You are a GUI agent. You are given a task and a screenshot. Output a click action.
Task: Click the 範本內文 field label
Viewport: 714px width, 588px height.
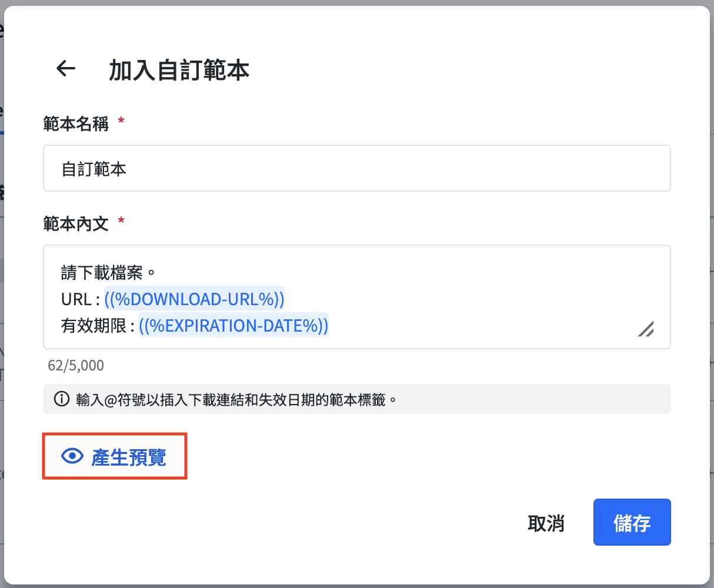76,223
